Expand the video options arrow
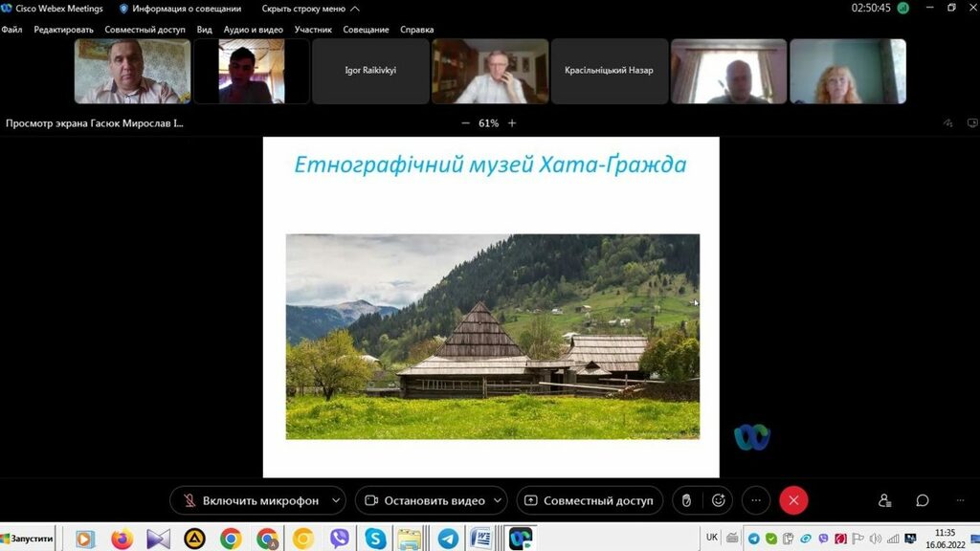 498,500
